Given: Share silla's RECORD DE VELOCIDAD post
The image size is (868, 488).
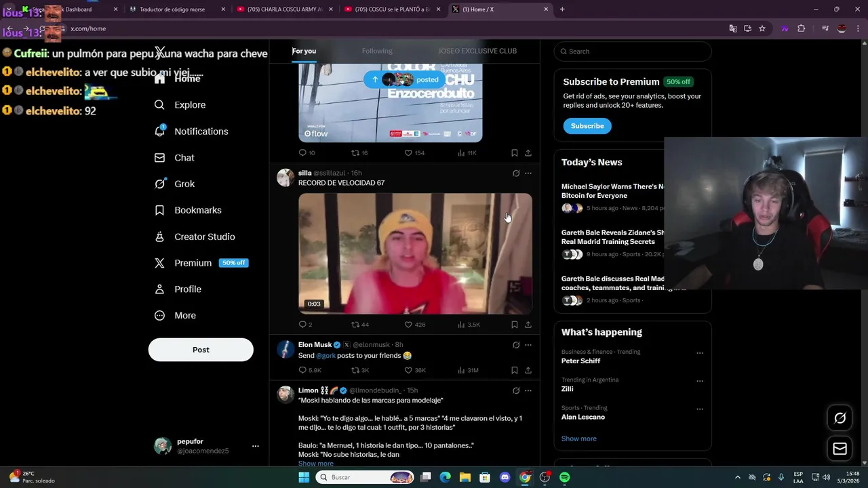Looking at the screenshot, I should tap(528, 325).
